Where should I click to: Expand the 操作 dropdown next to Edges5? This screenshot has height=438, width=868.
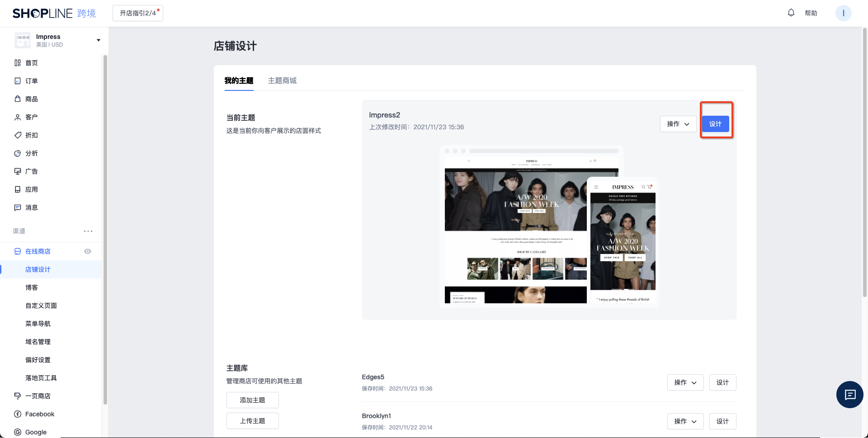pos(685,382)
